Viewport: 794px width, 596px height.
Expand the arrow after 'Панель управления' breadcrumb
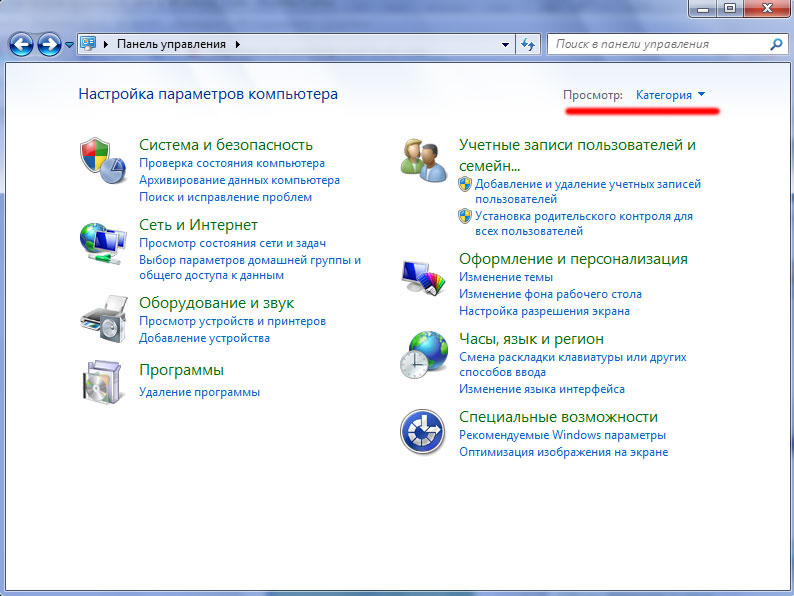click(x=237, y=45)
